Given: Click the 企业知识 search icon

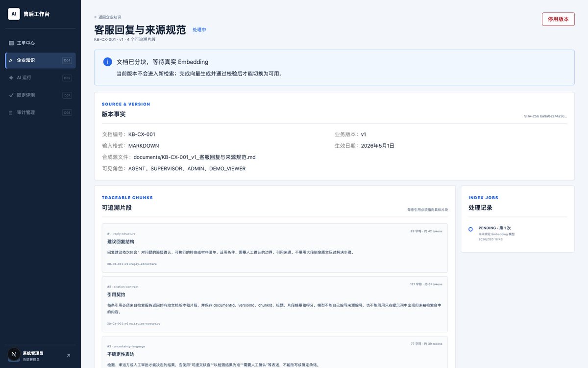Looking at the screenshot, I should tap(11, 60).
